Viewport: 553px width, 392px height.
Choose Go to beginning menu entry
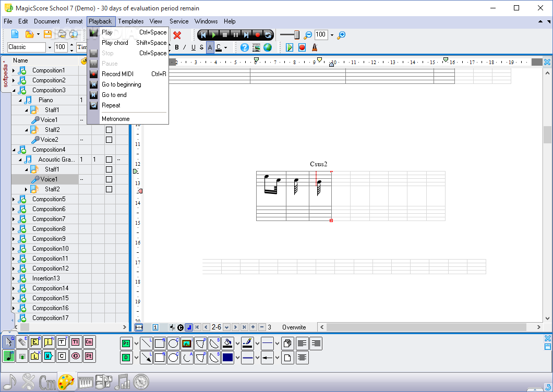[x=128, y=84]
